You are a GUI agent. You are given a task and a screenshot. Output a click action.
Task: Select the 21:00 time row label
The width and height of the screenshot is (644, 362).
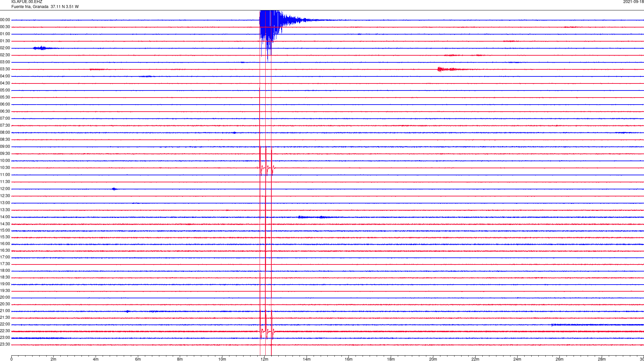[5, 311]
